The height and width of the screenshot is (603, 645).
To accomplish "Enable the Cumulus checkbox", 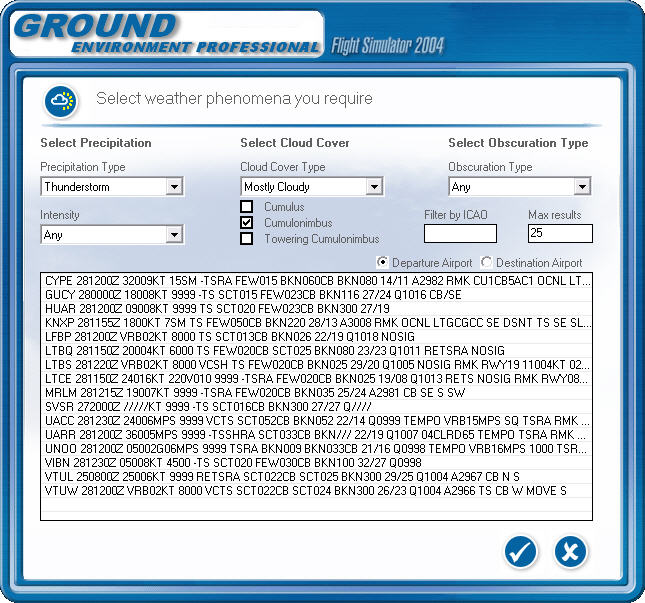I will [246, 206].
